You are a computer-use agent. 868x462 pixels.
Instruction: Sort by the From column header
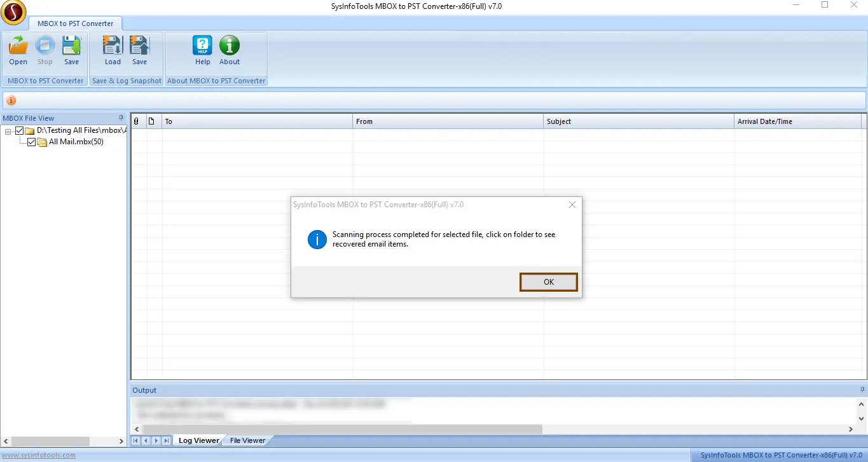click(x=448, y=121)
